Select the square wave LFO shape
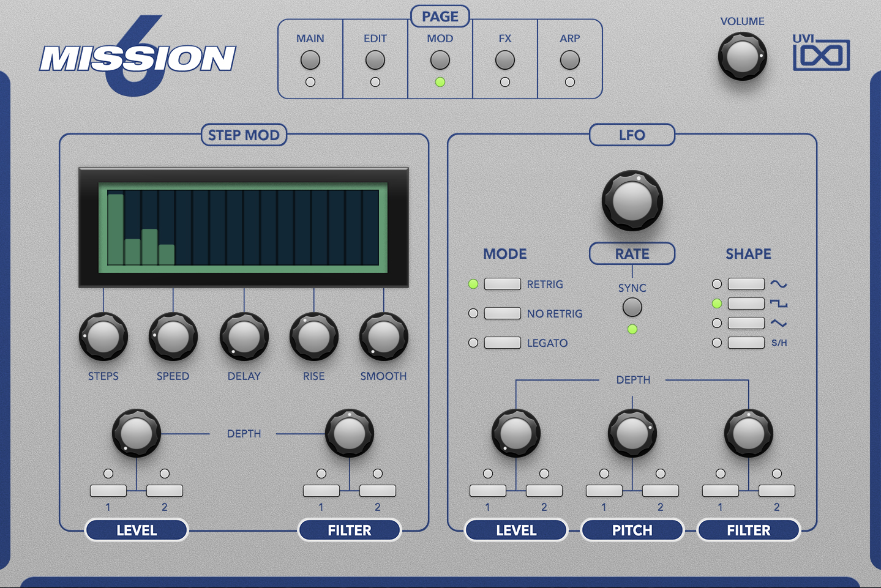This screenshot has height=588, width=881. click(746, 303)
